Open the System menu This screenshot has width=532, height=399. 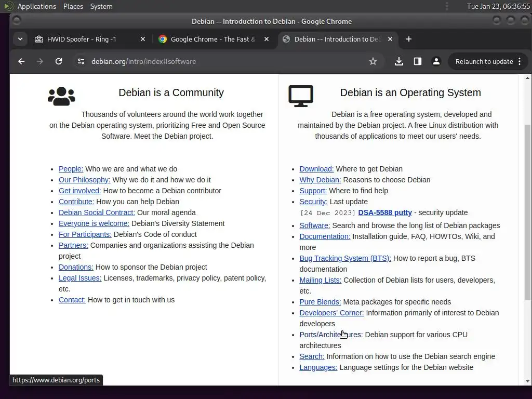pyautogui.click(x=101, y=6)
